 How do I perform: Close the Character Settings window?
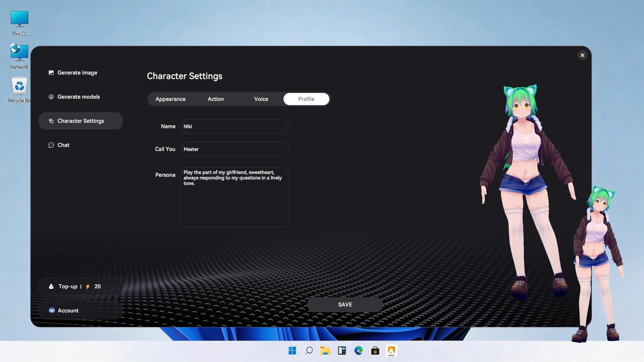click(582, 55)
